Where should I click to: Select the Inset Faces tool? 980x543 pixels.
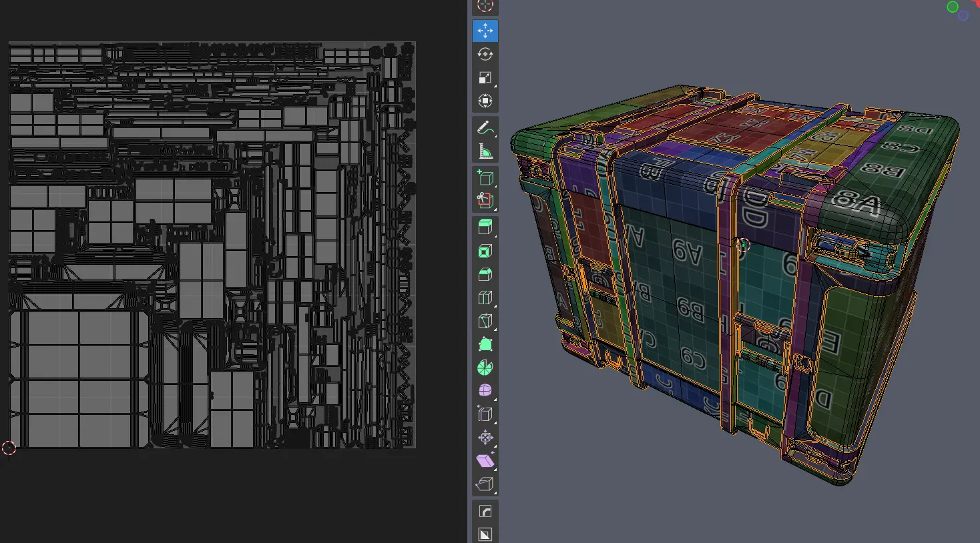485,251
